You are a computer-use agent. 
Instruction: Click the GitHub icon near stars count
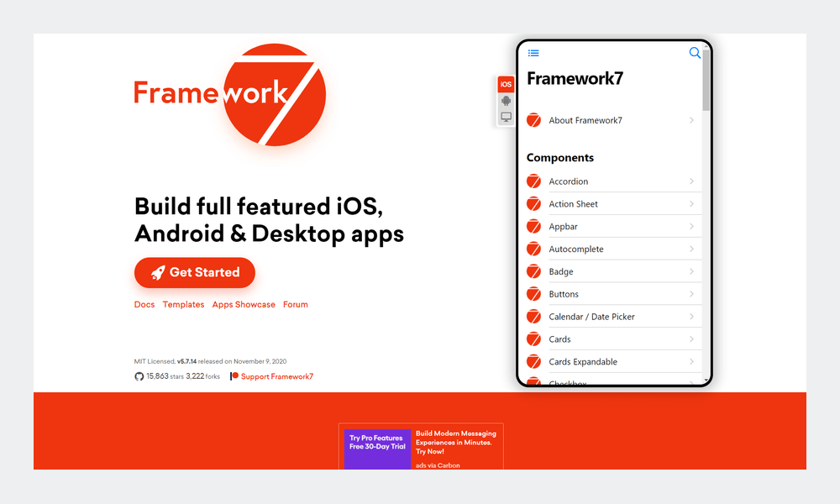(139, 376)
